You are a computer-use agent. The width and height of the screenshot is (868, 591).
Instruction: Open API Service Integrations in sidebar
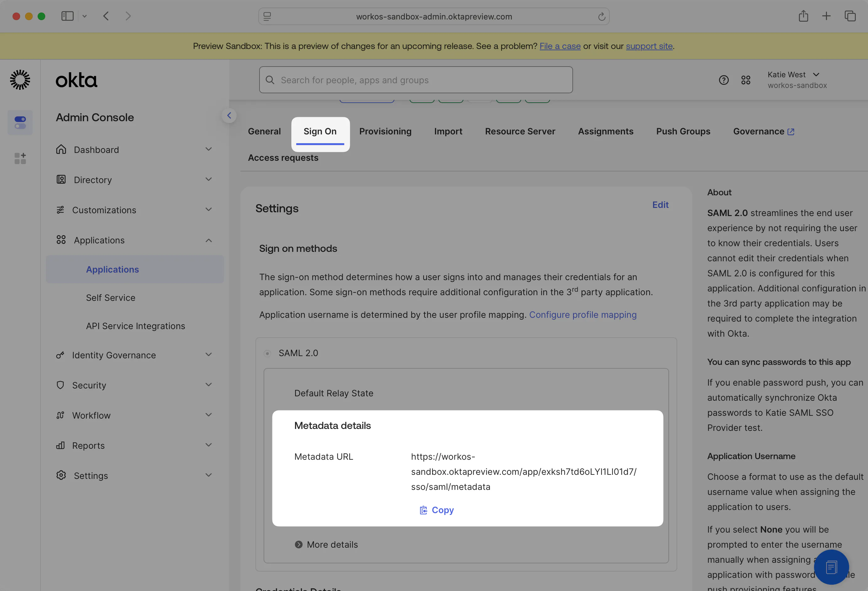[x=136, y=326]
